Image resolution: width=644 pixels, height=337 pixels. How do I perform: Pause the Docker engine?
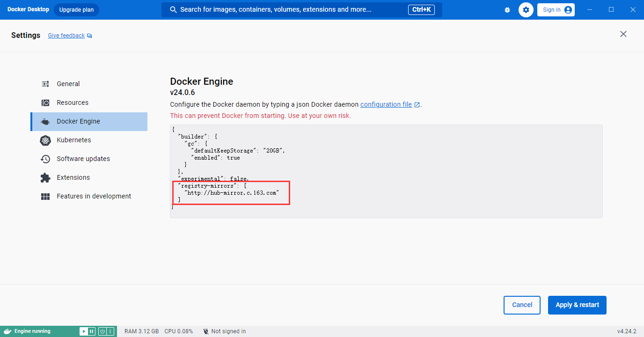coord(92,331)
